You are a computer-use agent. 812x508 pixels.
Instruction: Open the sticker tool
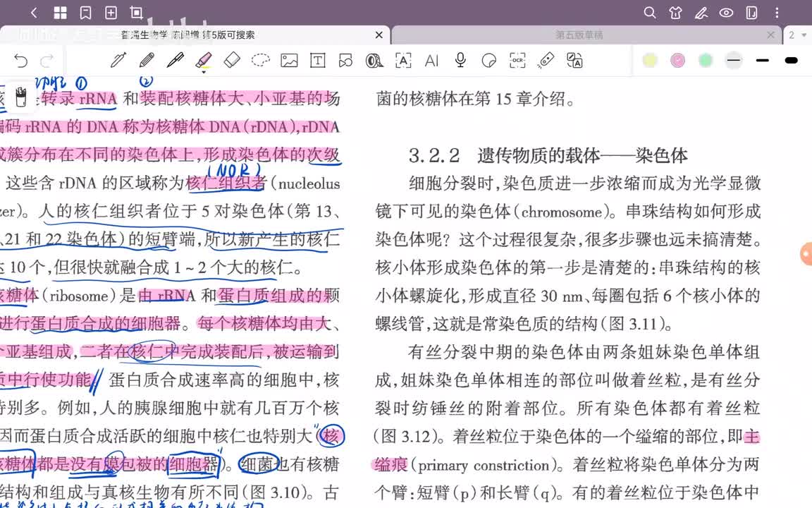(488, 61)
